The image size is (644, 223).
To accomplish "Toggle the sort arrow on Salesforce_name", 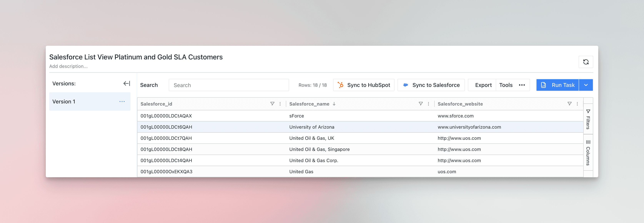I will click(x=334, y=104).
